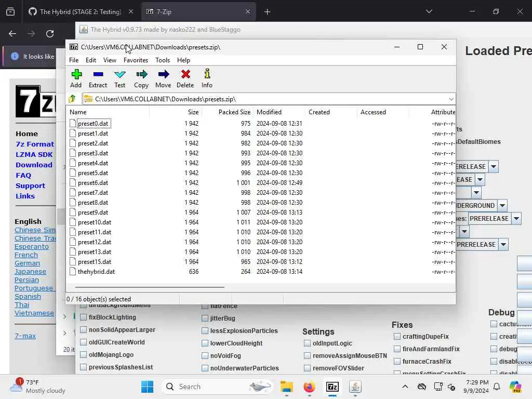532x399 pixels.
Task: Open the DefaultBiomes PRERELEASE dropdown arrow
Action: pos(494,167)
